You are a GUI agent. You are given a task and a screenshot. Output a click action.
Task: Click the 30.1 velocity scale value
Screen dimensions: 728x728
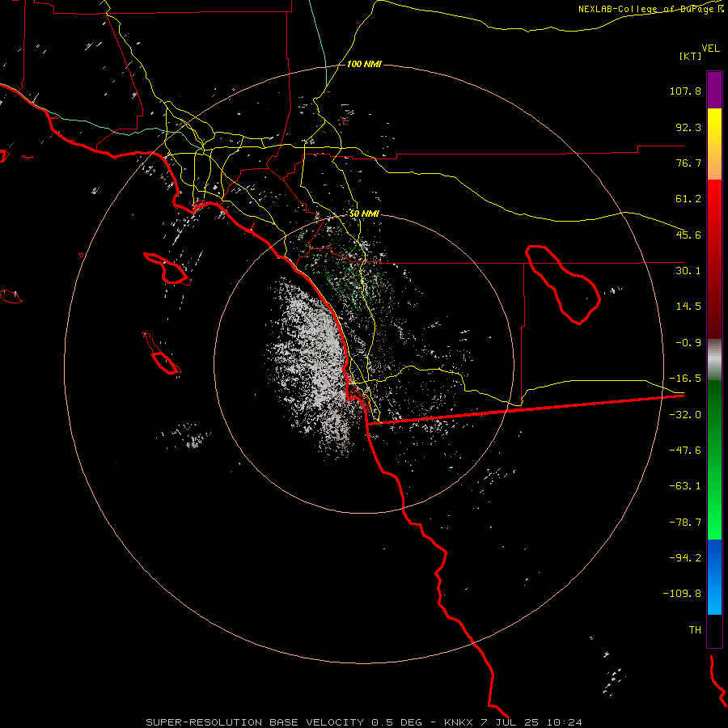[688, 271]
